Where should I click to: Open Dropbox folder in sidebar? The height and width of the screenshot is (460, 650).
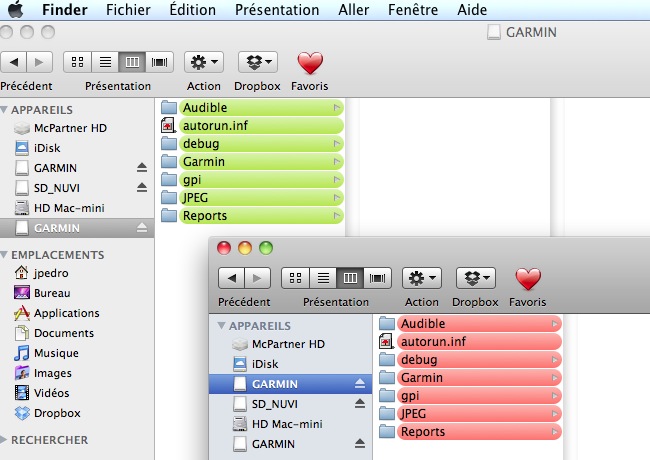tap(77, 413)
